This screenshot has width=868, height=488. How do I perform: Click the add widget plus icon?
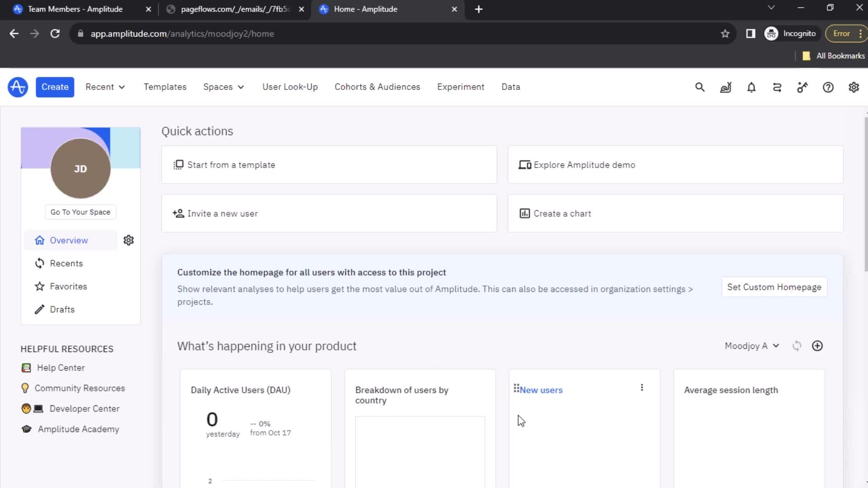pyautogui.click(x=817, y=346)
